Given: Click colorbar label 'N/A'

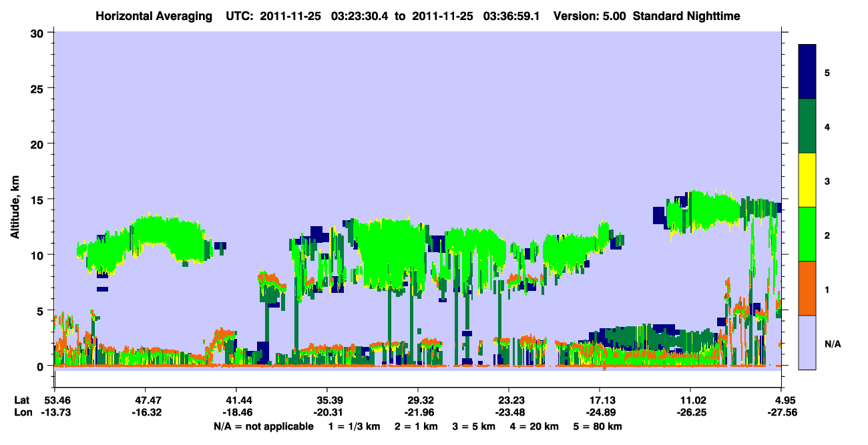Looking at the screenshot, I should click(x=833, y=344).
